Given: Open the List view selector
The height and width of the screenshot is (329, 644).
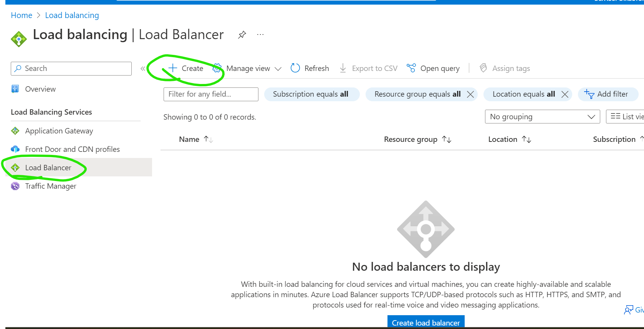Looking at the screenshot, I should coord(625,117).
